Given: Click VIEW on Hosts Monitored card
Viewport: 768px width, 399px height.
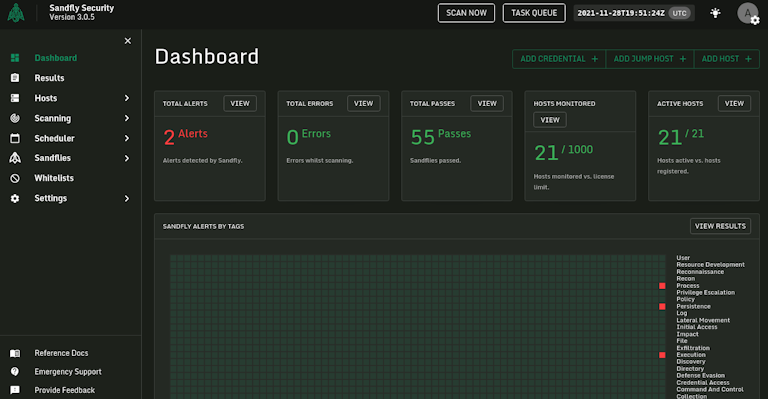Looking at the screenshot, I should click(550, 119).
